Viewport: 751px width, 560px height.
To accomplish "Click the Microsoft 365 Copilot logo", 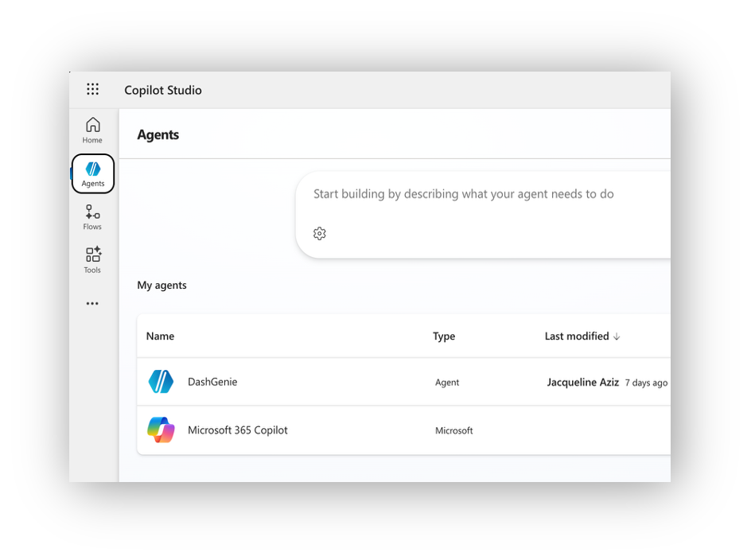I will pos(161,430).
